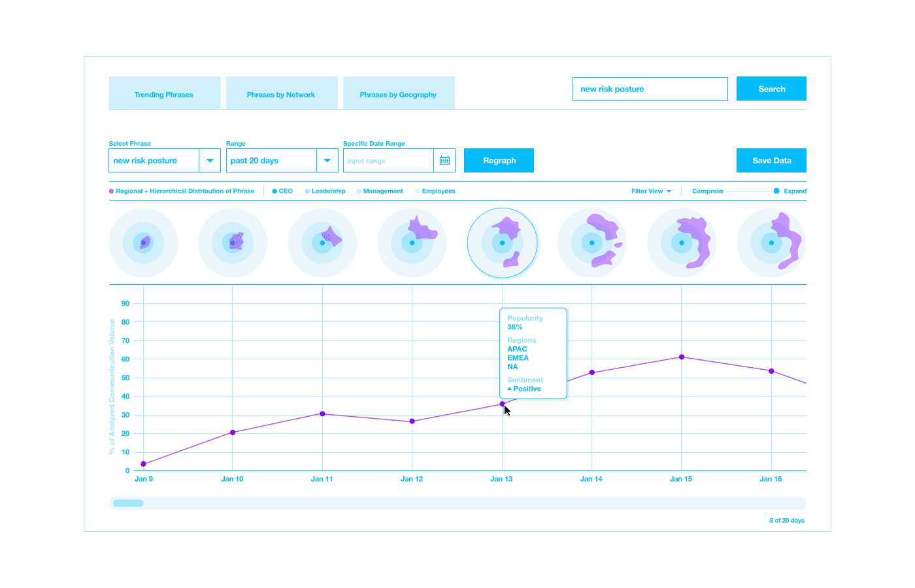
Task: Expand the Filter View dropdown
Action: (651, 191)
